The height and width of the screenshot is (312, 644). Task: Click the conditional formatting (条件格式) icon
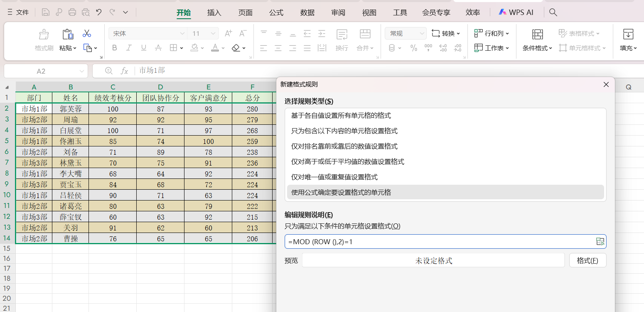pyautogui.click(x=537, y=35)
